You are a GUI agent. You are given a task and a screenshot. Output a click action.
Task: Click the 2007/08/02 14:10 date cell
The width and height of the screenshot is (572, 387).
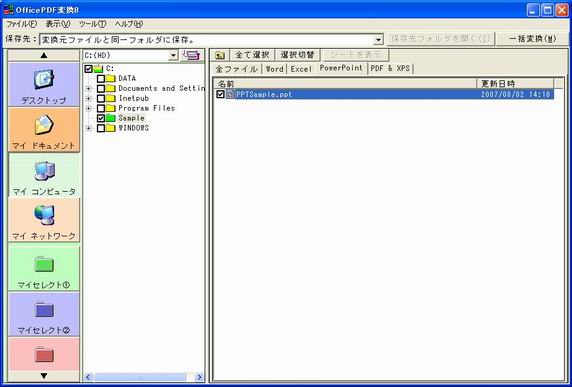[x=515, y=94]
